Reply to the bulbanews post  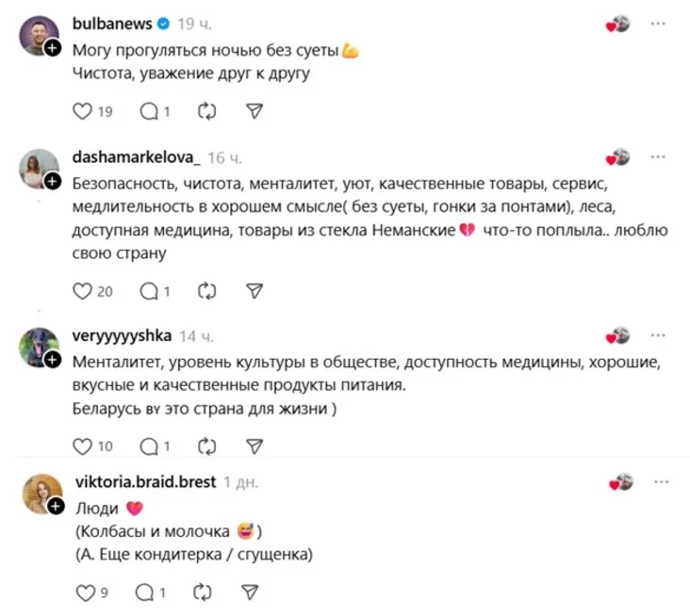pyautogui.click(x=149, y=111)
